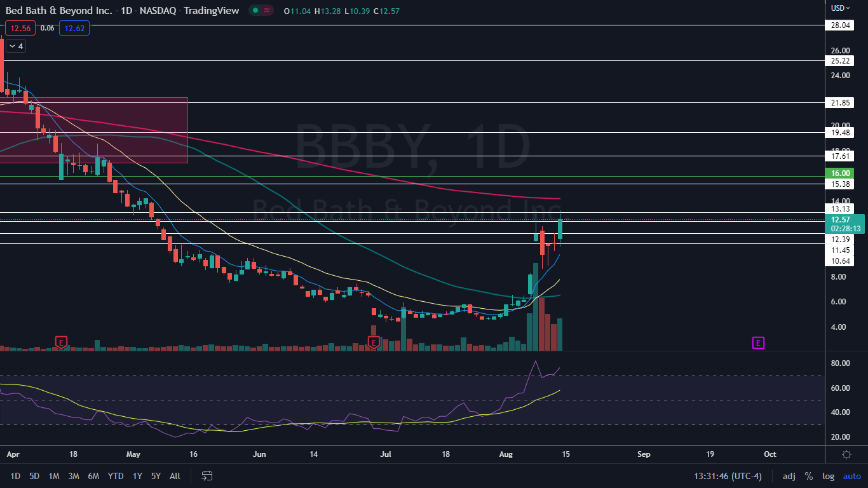This screenshot has width=868, height=488.
Task: Click the 25.22 price level label
Action: [841, 61]
